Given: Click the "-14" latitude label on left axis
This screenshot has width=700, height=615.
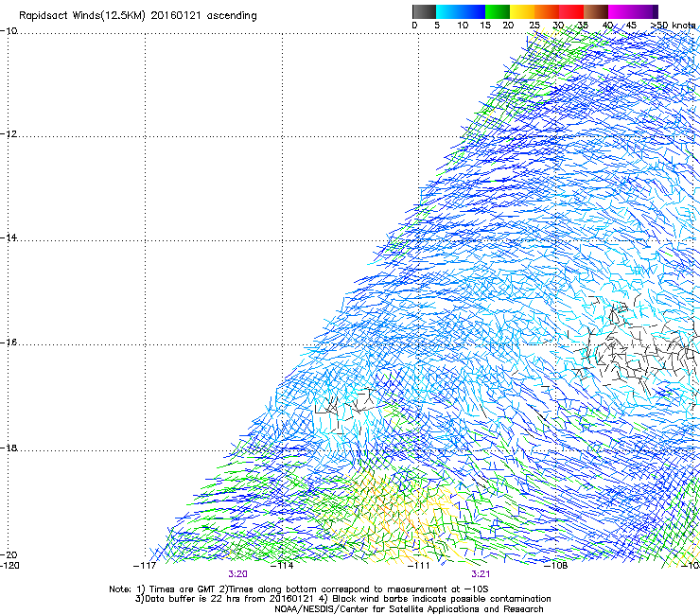Looking at the screenshot, I should (x=9, y=237).
